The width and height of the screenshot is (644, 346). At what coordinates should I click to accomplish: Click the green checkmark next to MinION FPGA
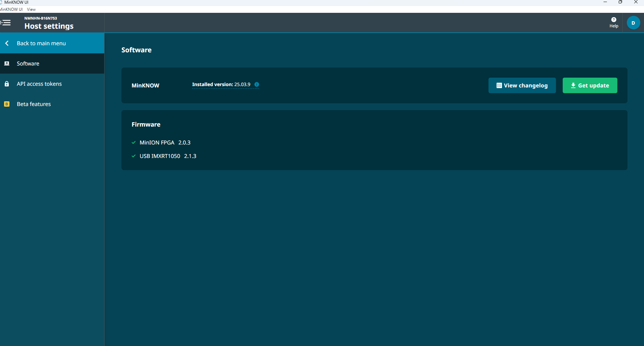tap(134, 142)
